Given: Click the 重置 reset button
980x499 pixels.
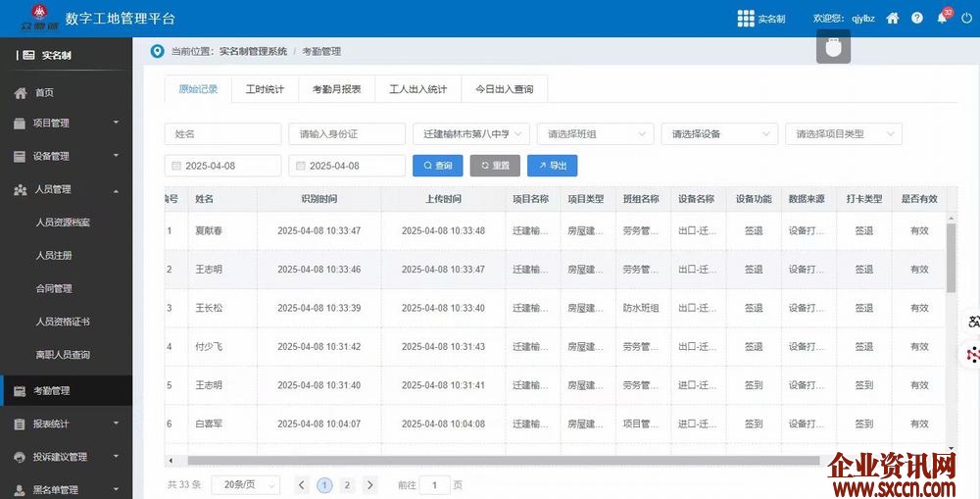Looking at the screenshot, I should [495, 166].
